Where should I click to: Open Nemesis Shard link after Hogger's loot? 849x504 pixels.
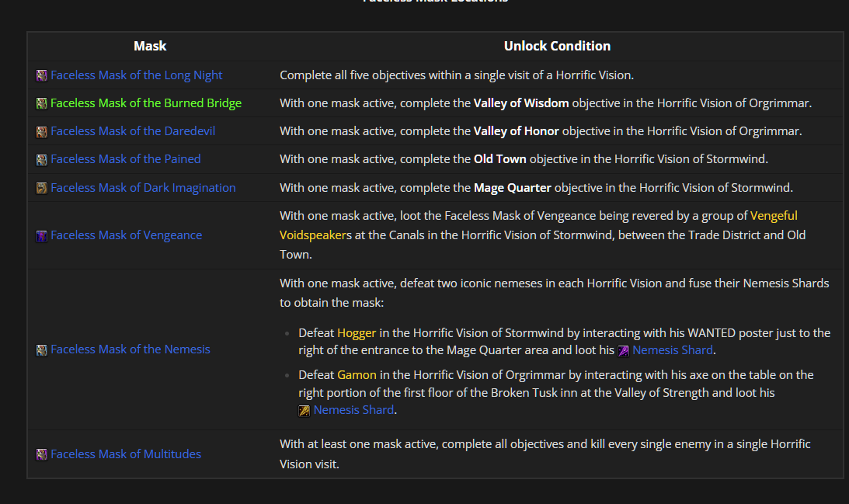[673, 349]
